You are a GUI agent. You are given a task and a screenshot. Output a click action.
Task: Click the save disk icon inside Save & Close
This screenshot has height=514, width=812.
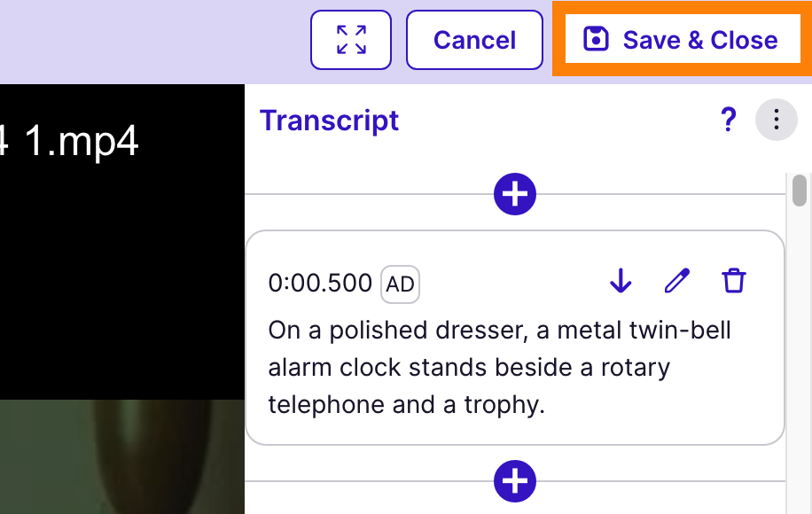pos(597,39)
